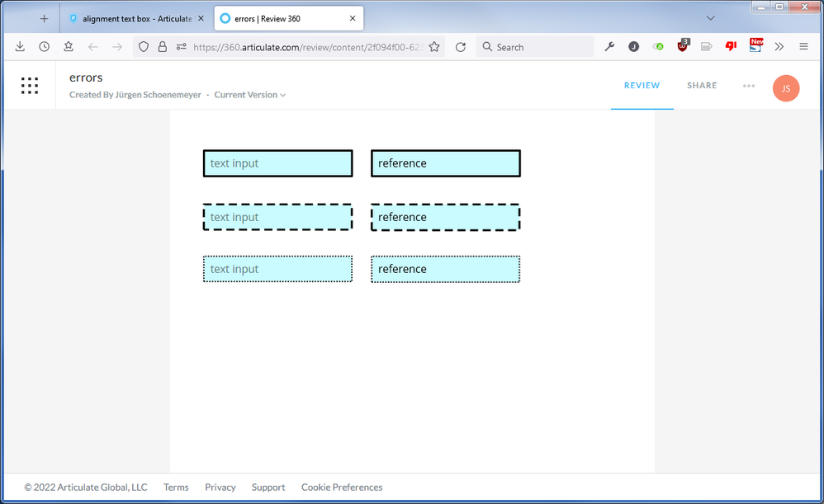Viewport: 824px width, 504px height.
Task: Open the extension icon labeled New
Action: click(x=755, y=45)
